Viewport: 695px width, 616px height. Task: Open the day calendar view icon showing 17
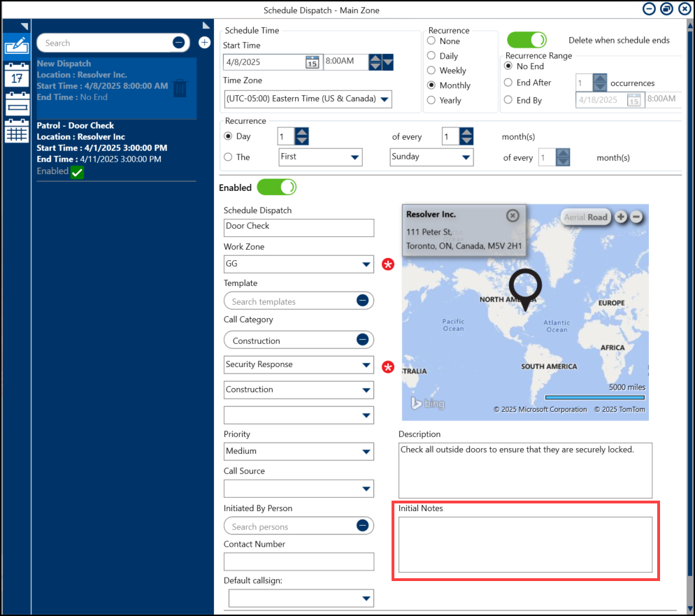16,75
